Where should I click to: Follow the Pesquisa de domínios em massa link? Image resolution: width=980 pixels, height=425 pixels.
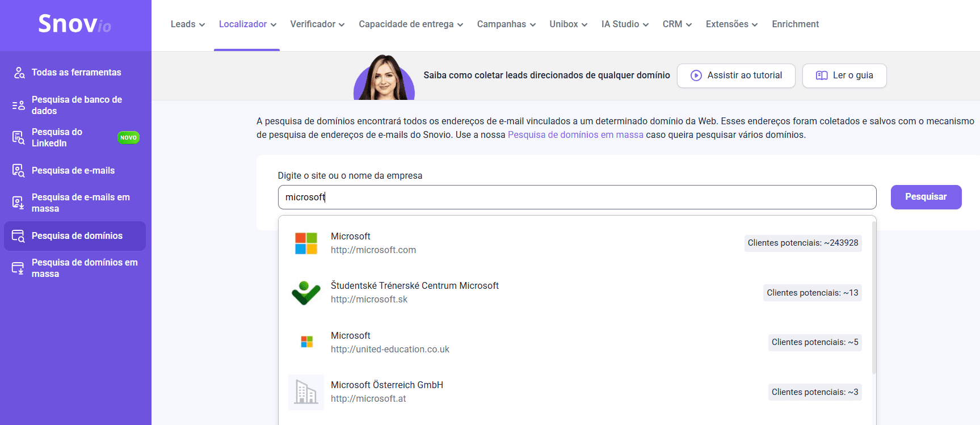(575, 135)
